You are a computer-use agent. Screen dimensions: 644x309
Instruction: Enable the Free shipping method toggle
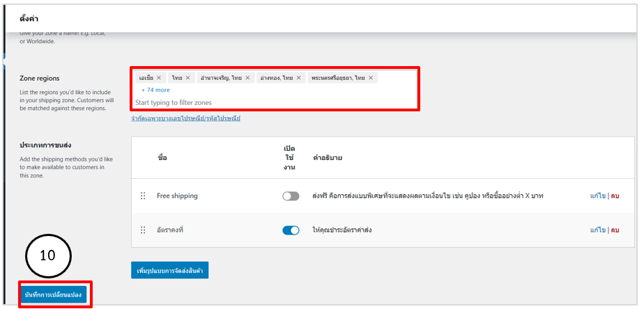pos(291,196)
